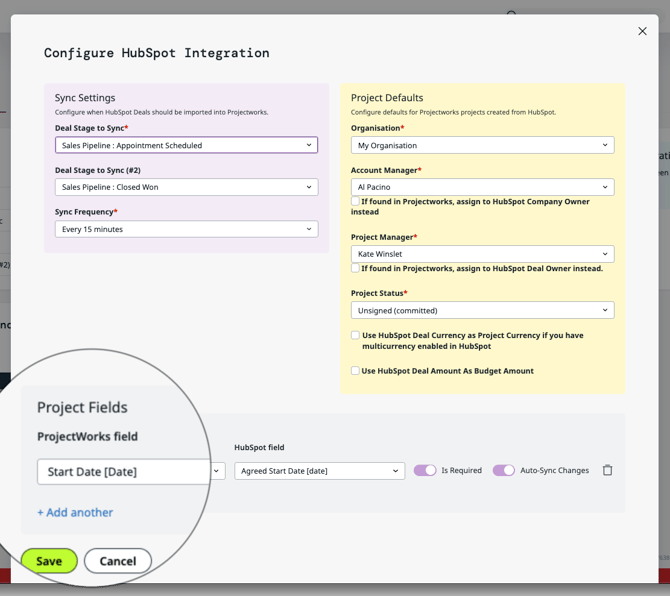Toggle the Is Required switch
The height and width of the screenshot is (596, 670).
425,470
